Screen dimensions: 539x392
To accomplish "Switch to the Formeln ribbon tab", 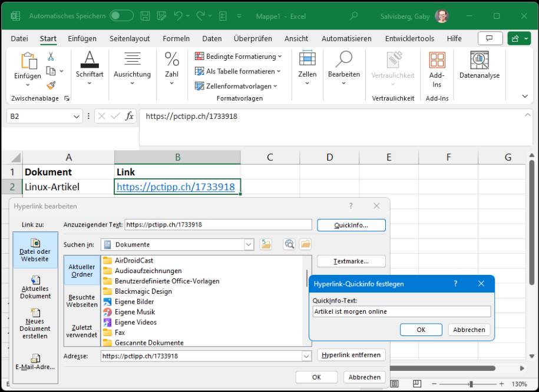I will point(176,38).
